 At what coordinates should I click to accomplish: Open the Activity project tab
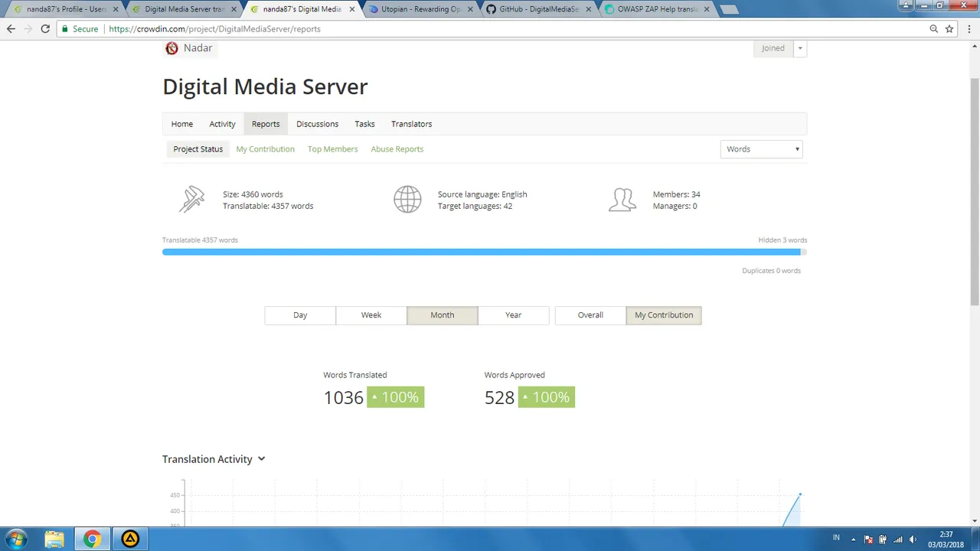(222, 124)
